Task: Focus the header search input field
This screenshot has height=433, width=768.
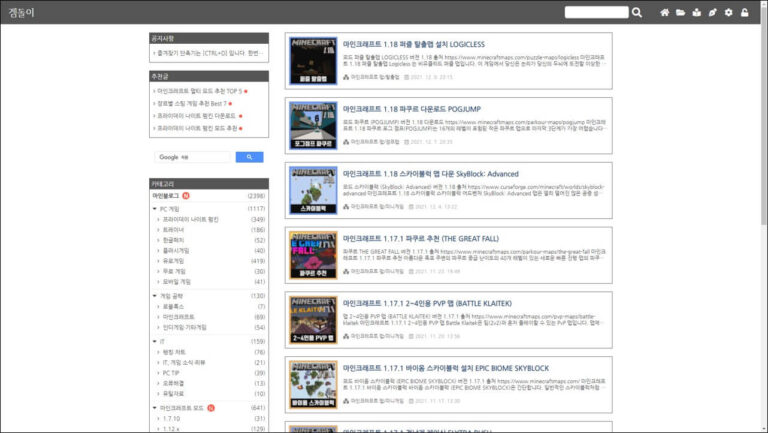Action: tap(596, 12)
